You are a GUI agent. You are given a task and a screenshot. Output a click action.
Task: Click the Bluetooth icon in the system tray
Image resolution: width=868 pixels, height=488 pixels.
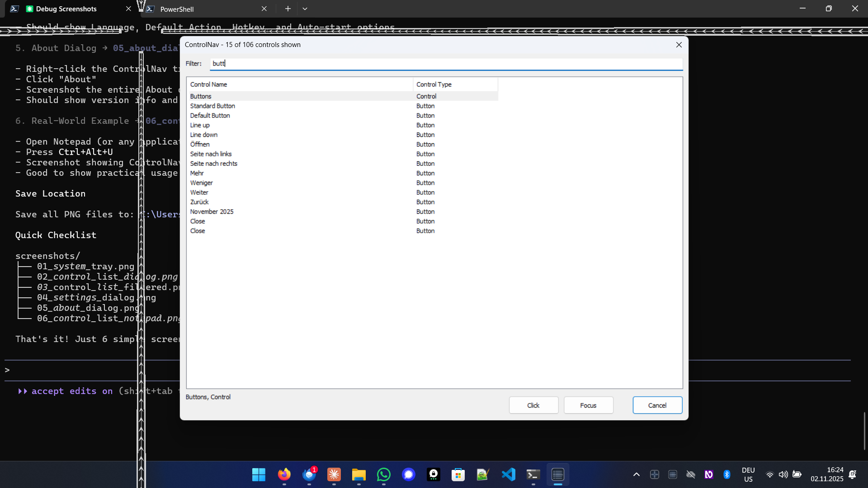[727, 474]
